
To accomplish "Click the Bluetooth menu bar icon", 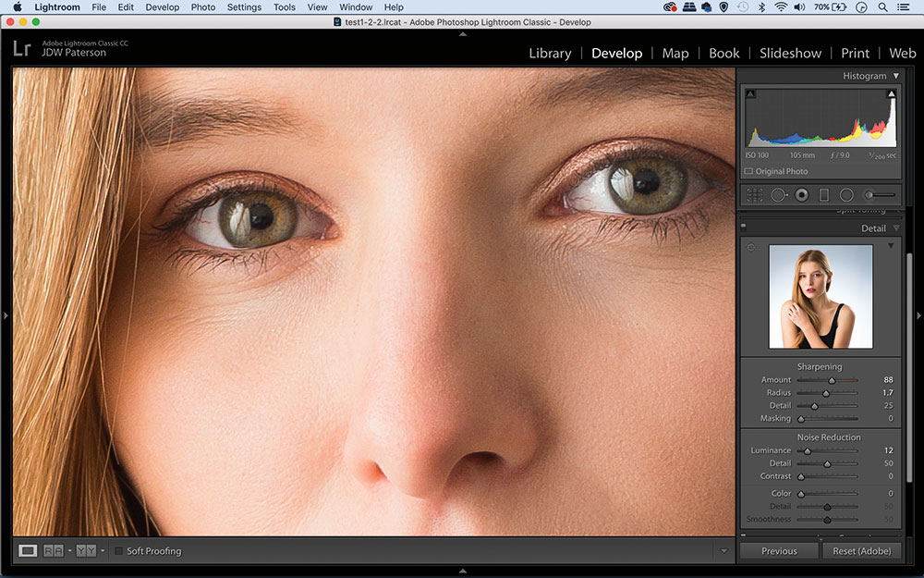I will point(761,7).
